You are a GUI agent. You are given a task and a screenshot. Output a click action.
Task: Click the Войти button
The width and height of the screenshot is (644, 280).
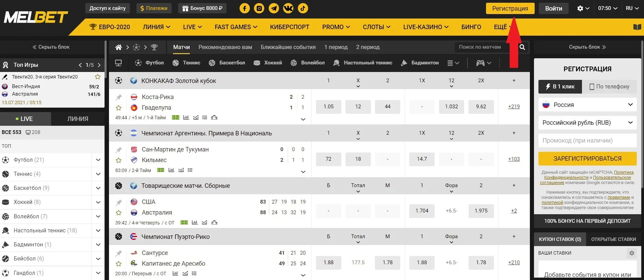pyautogui.click(x=554, y=9)
